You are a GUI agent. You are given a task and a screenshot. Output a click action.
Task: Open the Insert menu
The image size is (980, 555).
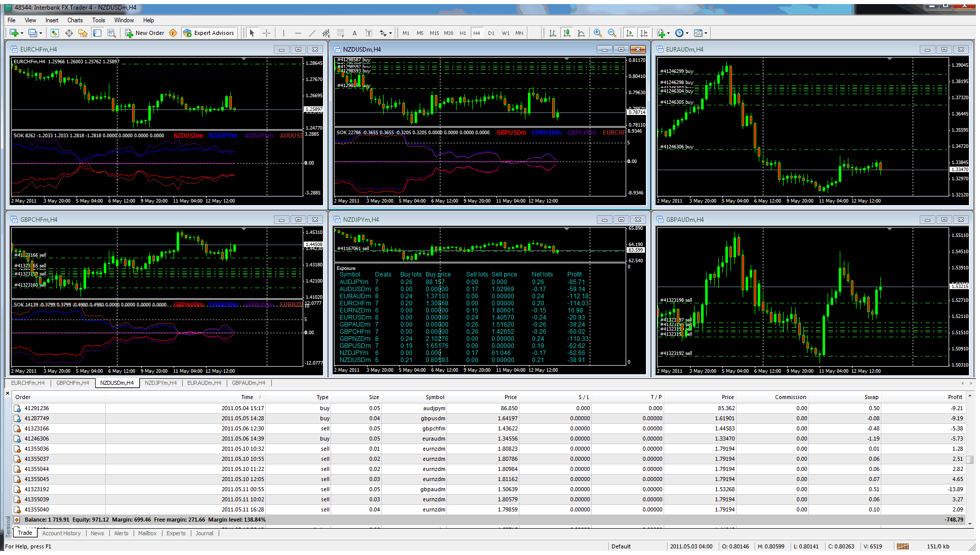pos(52,20)
